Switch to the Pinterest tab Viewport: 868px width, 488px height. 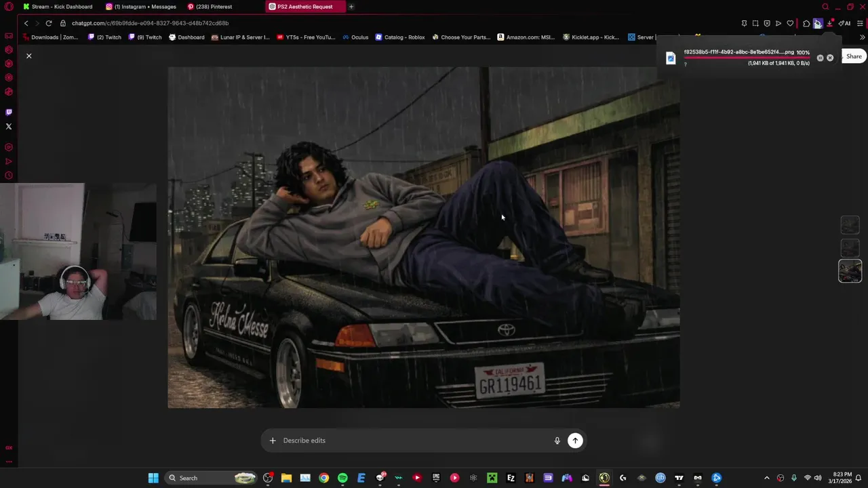click(210, 7)
